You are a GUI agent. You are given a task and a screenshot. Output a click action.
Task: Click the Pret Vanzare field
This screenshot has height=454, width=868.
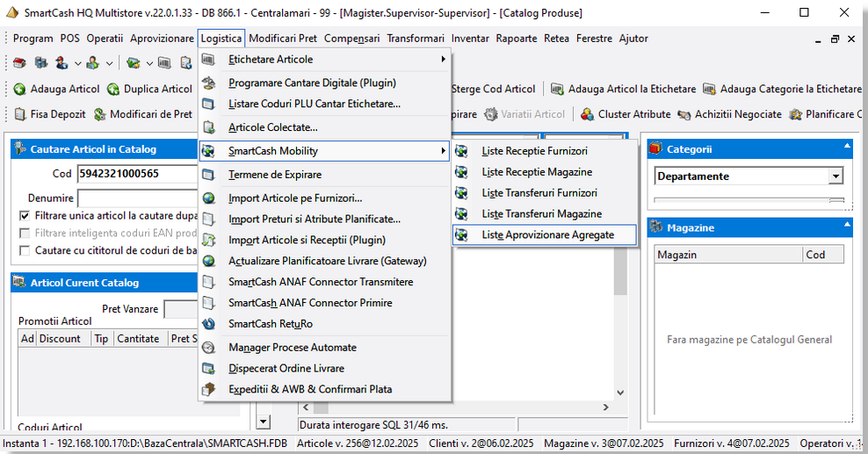pyautogui.click(x=181, y=309)
